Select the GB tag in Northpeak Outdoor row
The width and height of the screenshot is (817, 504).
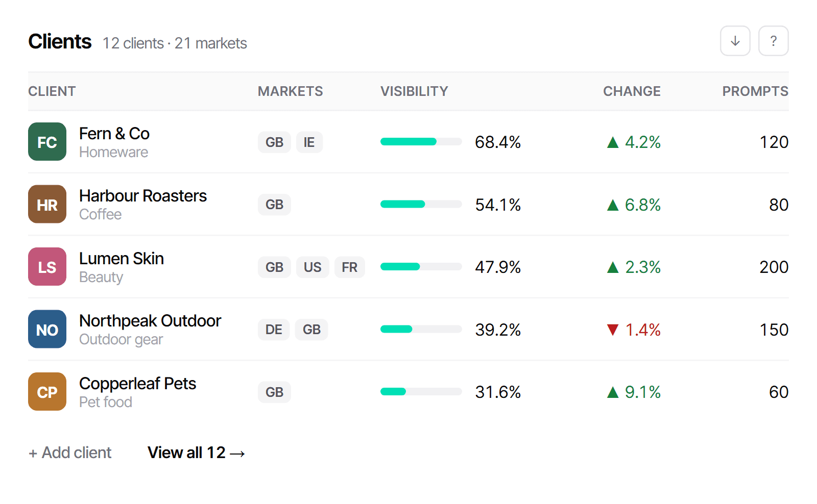coord(311,330)
